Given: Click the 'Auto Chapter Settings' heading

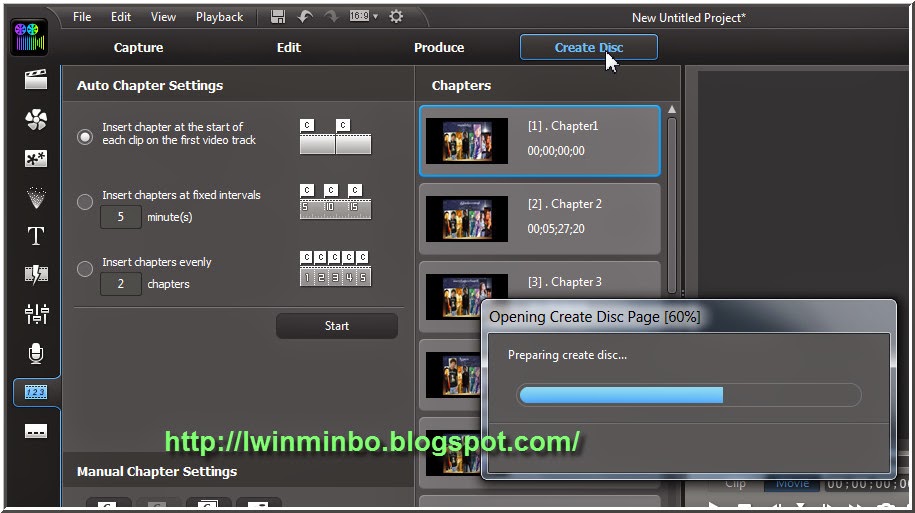Looking at the screenshot, I should (x=150, y=86).
